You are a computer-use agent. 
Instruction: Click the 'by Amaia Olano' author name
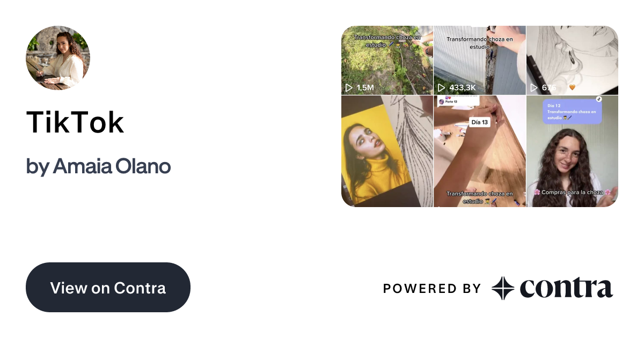[x=98, y=166]
